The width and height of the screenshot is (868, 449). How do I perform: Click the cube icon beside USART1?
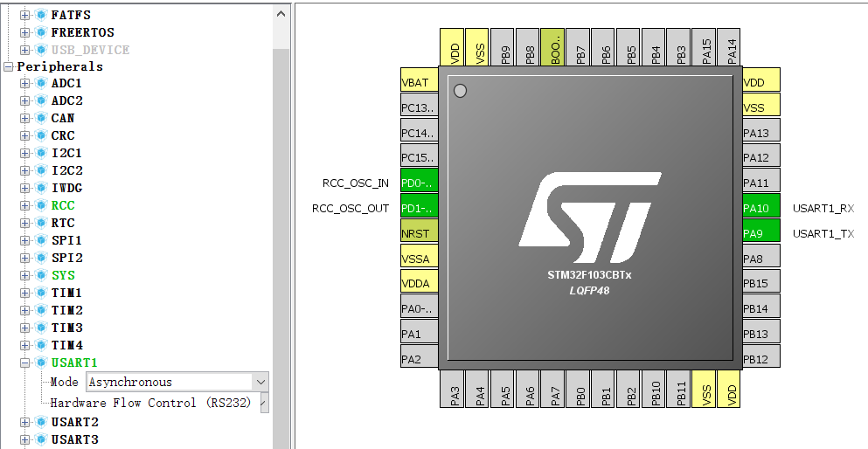[x=40, y=363]
